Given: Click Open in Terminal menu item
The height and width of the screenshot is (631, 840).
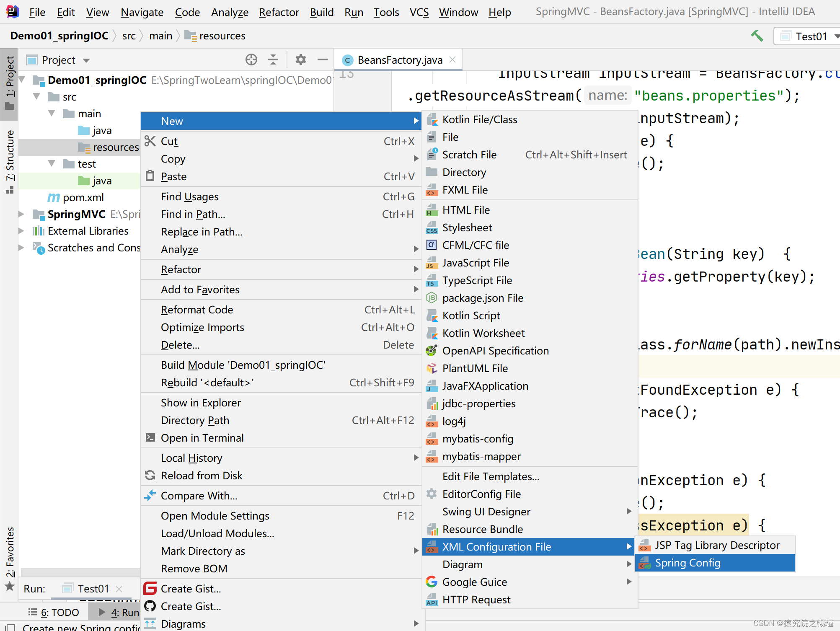Looking at the screenshot, I should (x=202, y=438).
